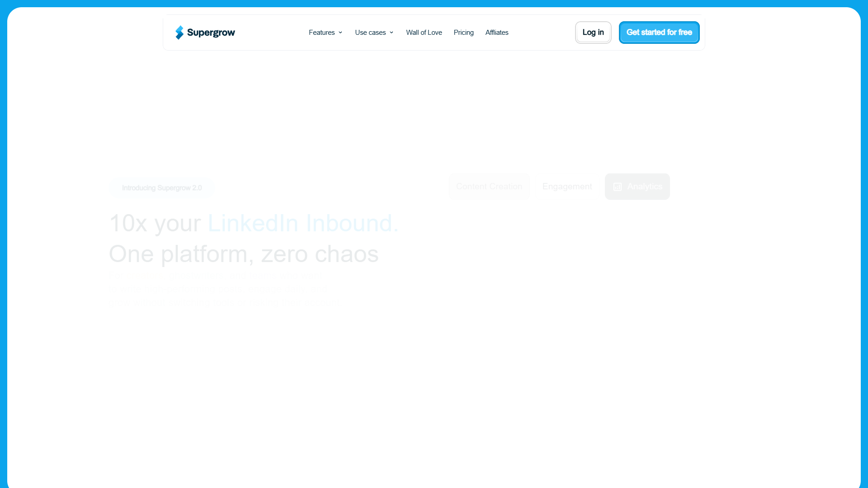Screen dimensions: 868x488
Task: Click the Log in button
Action: (593, 33)
